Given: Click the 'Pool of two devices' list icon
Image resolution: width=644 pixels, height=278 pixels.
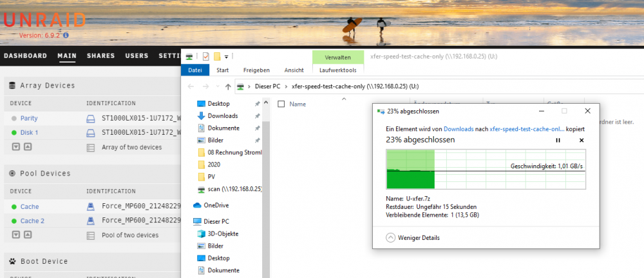Looking at the screenshot, I should [x=90, y=235].
